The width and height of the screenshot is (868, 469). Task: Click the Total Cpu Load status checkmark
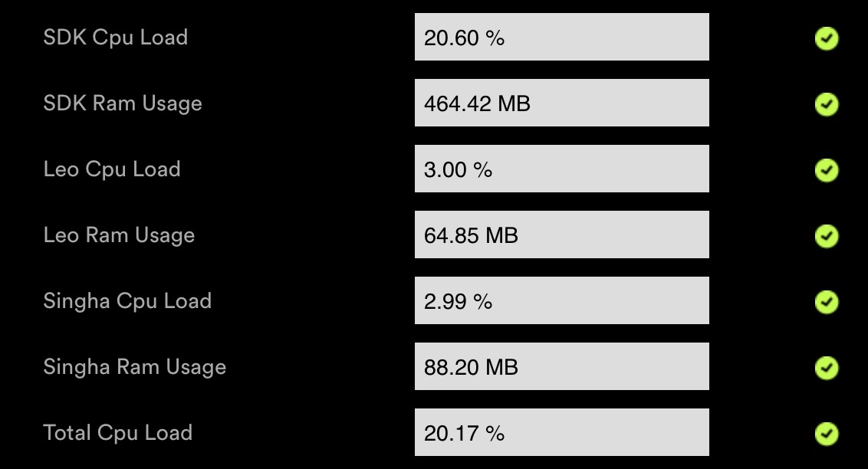click(826, 434)
